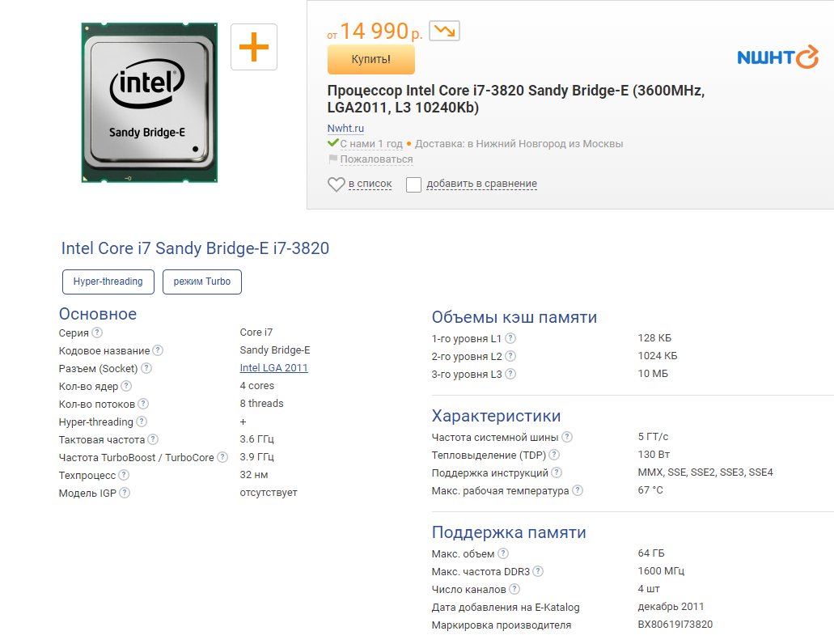Click the value 1600 МГц
Viewport: 834px width, 644px height.
[661, 570]
